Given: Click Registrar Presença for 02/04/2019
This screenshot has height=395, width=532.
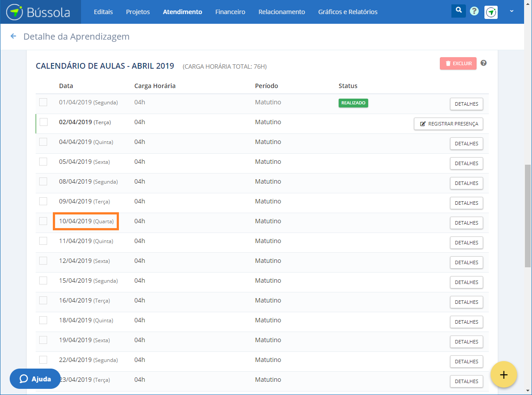Looking at the screenshot, I should [448, 124].
